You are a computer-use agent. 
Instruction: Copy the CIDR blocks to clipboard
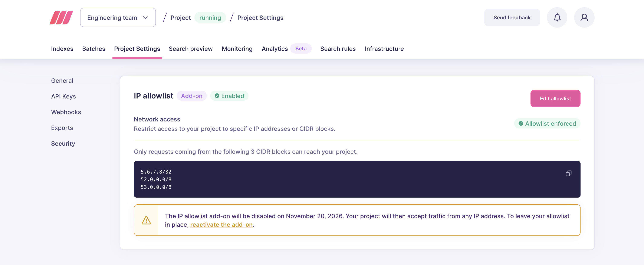[568, 173]
